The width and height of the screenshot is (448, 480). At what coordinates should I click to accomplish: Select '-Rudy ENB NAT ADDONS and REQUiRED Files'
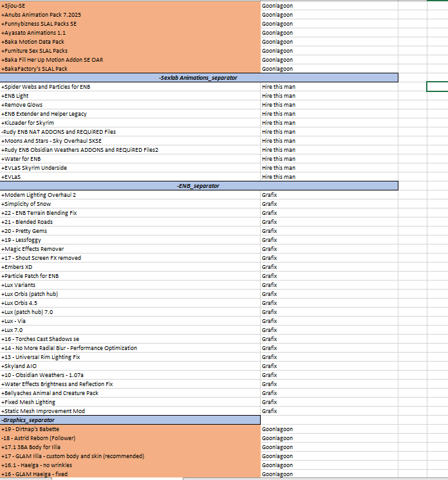pyautogui.click(x=130, y=132)
